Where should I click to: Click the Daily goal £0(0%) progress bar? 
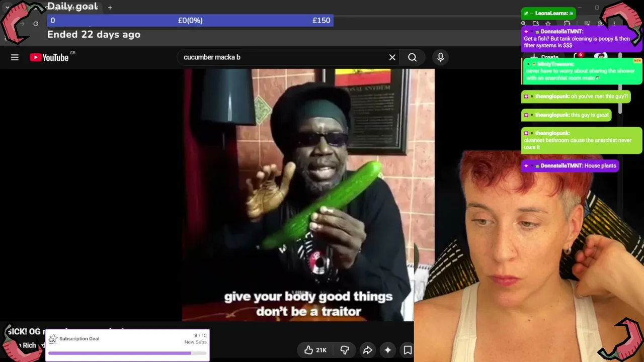click(190, 21)
